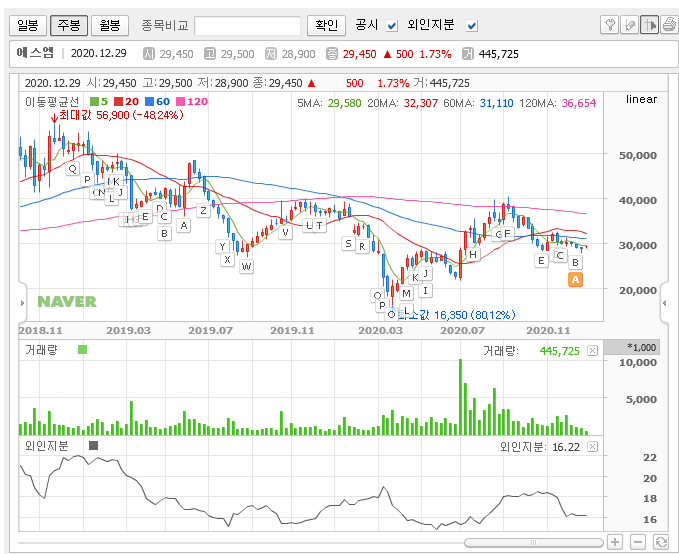Switch to 월봉 monthly chart
This screenshot has width=679, height=554.
click(110, 25)
